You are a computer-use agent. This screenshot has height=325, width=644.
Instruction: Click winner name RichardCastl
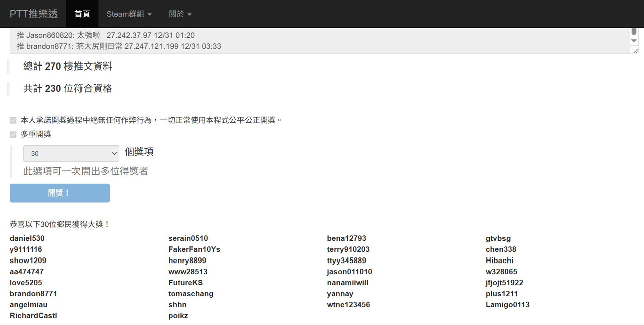tap(33, 316)
